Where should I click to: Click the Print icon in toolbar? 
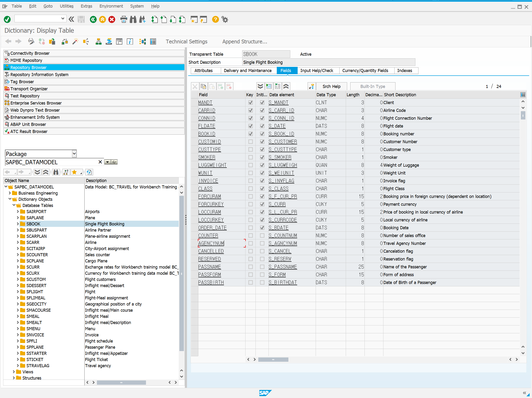point(124,19)
